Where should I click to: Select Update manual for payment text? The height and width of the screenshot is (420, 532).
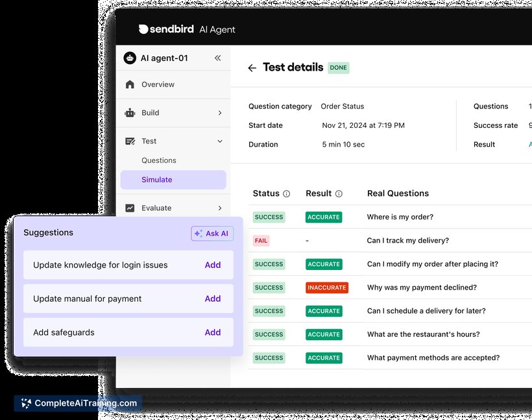[x=87, y=299]
